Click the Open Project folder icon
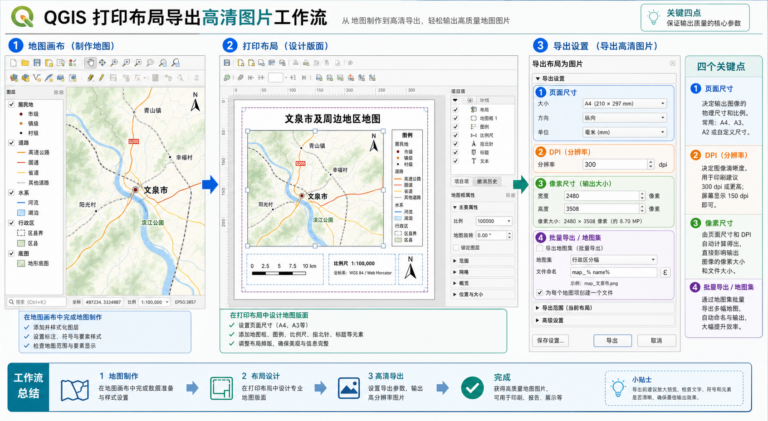 click(x=25, y=63)
